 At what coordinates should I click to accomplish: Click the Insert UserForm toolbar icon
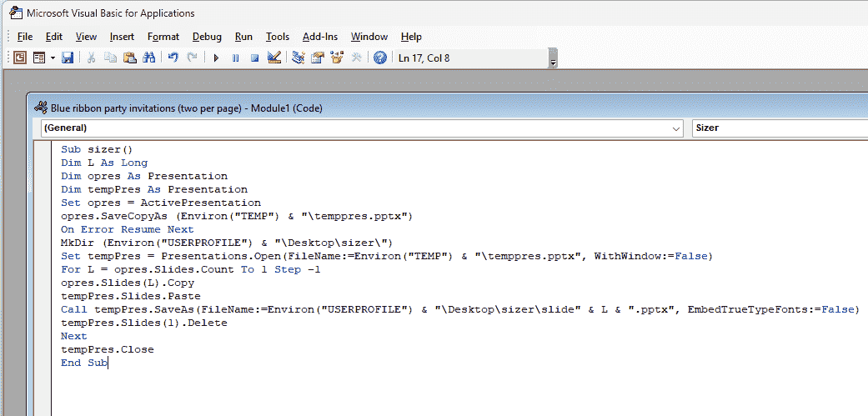click(38, 57)
